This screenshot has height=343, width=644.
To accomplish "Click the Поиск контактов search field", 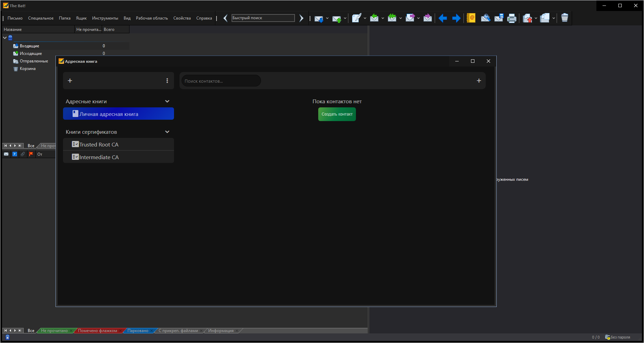I will (221, 81).
